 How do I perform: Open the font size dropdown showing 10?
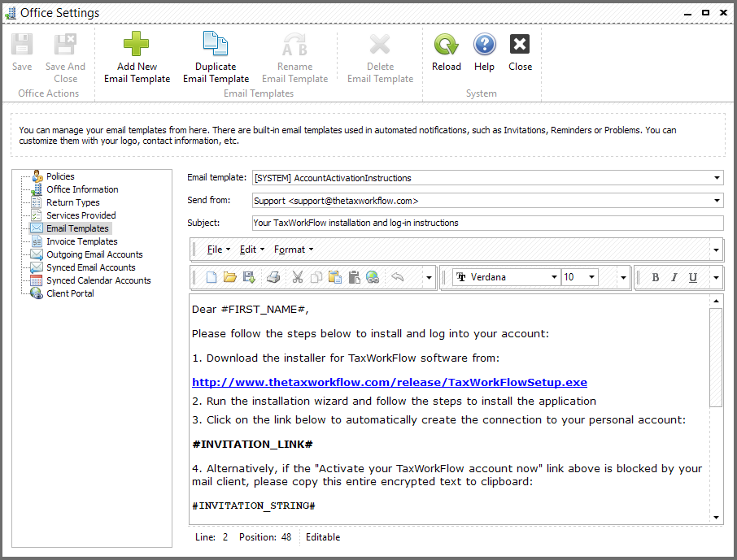(591, 277)
